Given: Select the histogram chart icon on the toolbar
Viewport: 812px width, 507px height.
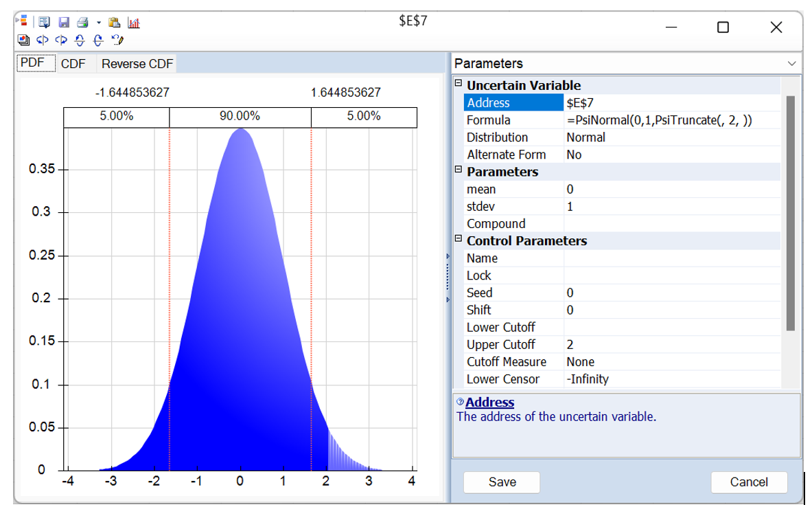Looking at the screenshot, I should (x=132, y=23).
